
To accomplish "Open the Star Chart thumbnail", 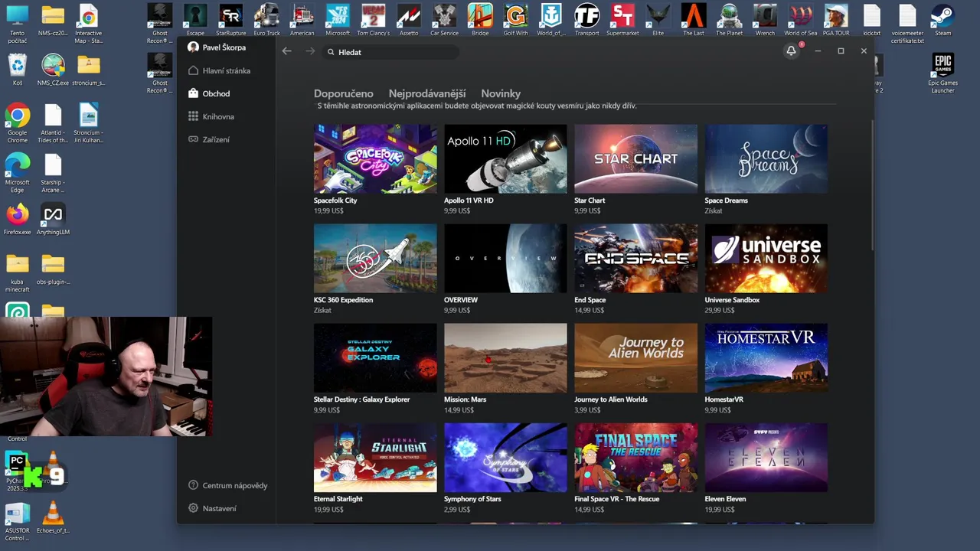I will (636, 158).
